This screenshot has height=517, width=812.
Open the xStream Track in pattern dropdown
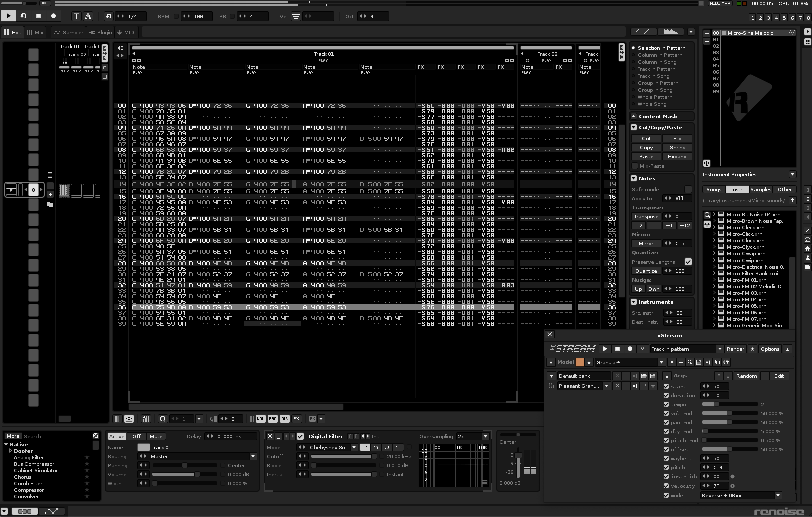686,349
